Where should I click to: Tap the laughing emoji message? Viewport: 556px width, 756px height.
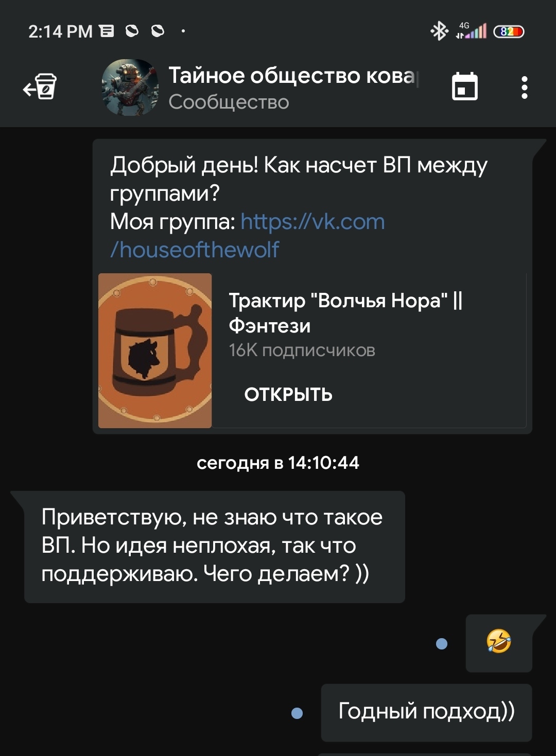[x=499, y=643]
